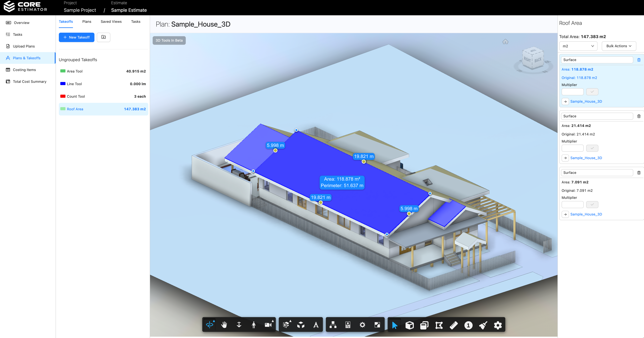
Task: Open the Plans tab
Action: point(87,21)
